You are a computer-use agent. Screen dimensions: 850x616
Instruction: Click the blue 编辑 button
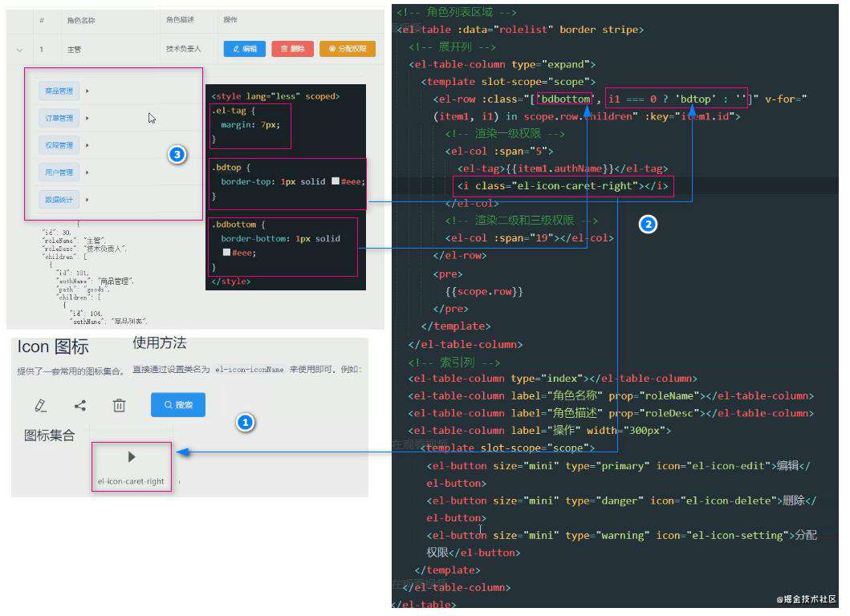[245, 49]
